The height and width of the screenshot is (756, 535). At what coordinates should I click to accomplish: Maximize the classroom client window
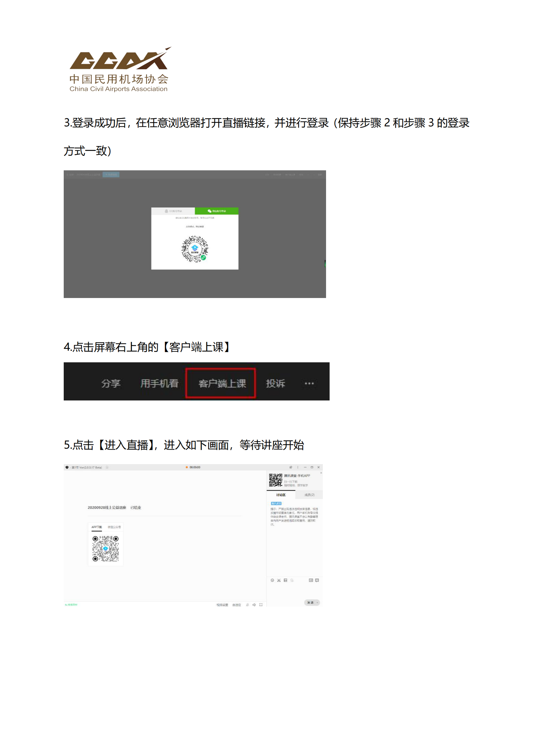(x=311, y=467)
